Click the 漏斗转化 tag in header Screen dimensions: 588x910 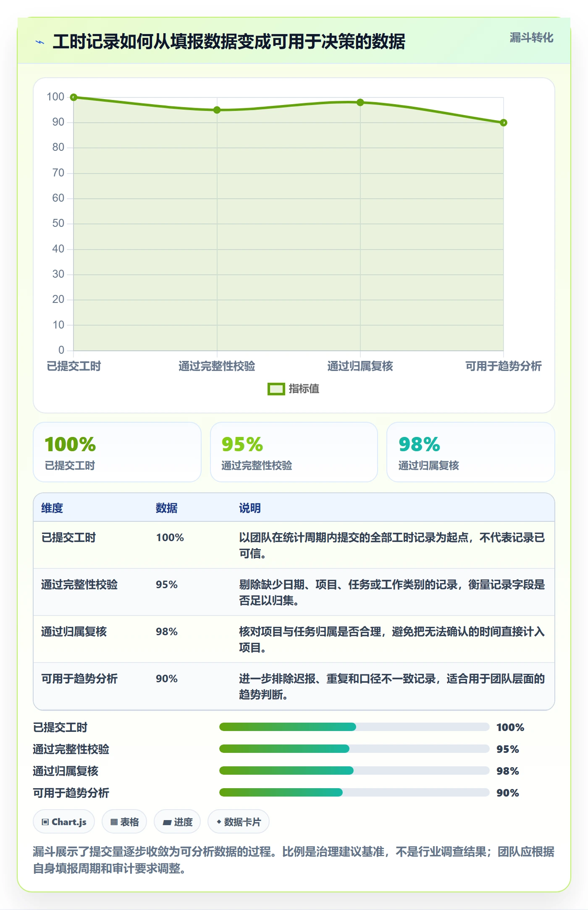(x=531, y=38)
